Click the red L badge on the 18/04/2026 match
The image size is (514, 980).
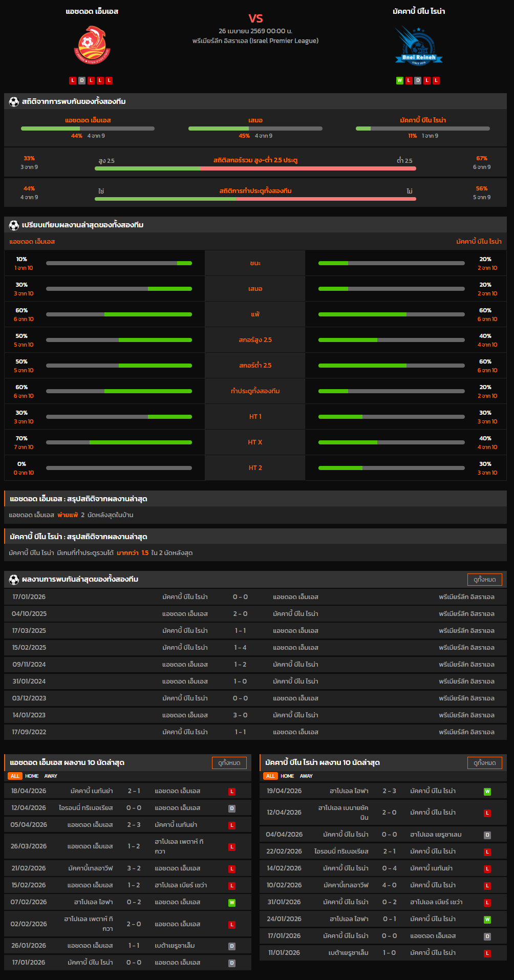[232, 792]
